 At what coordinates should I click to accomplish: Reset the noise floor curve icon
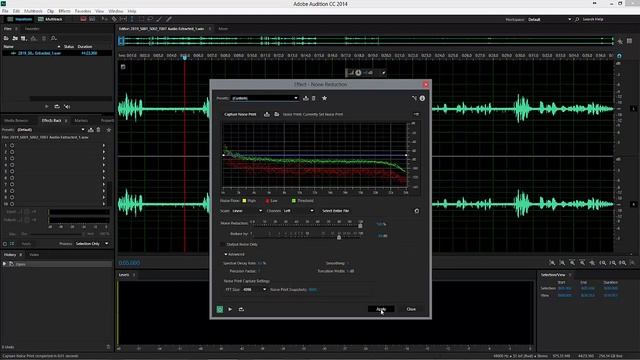click(417, 211)
